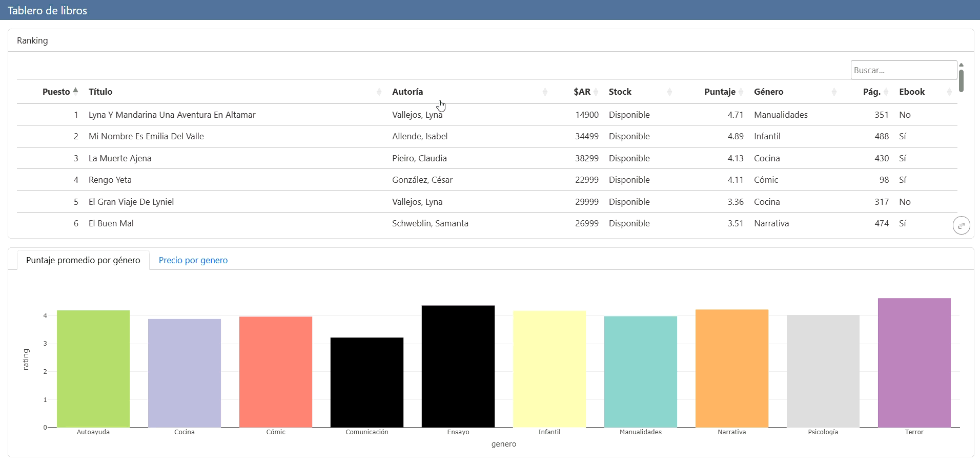
Task: Click the Tablero de libros header title
Action: [47, 10]
